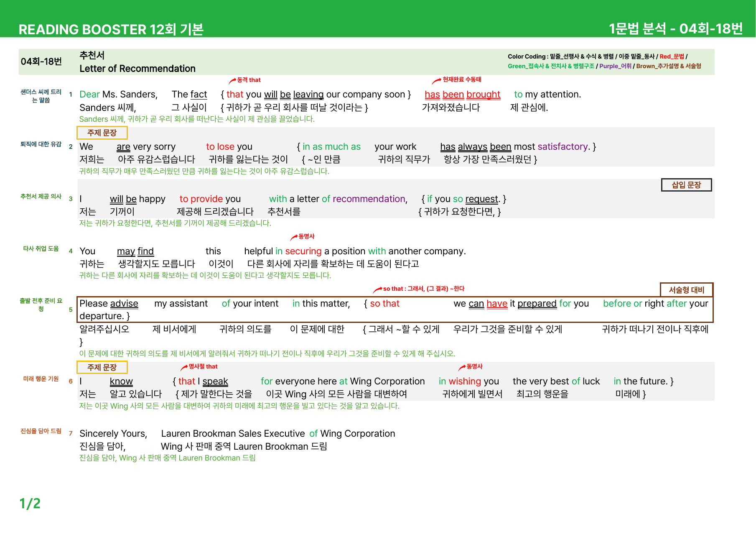Image resolution: width=756 pixels, height=535 pixels.
Task: Select the 서술형 대비 label box
Action: point(686,289)
